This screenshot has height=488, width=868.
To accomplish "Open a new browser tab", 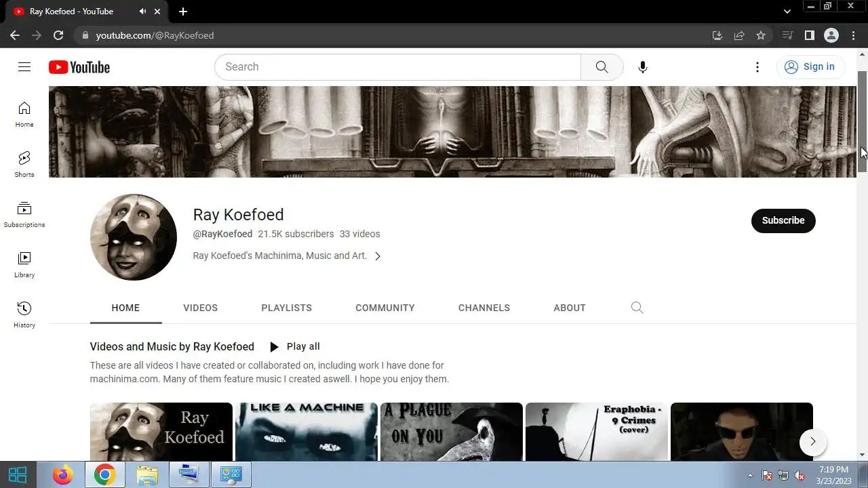I will pos(183,12).
